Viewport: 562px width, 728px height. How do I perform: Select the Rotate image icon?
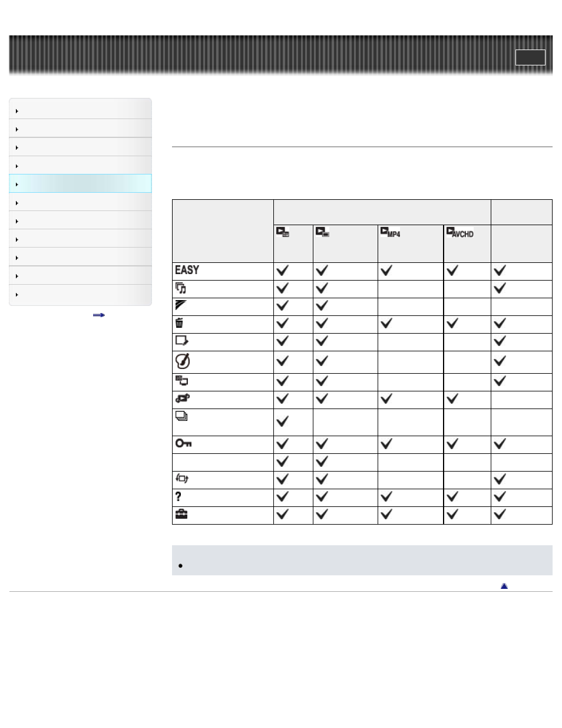(x=181, y=479)
